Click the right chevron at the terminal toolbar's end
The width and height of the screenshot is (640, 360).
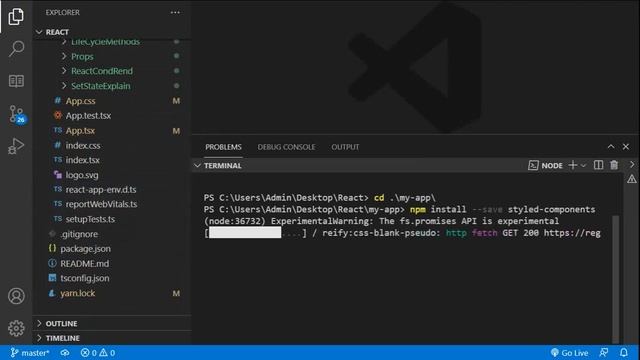(632, 164)
